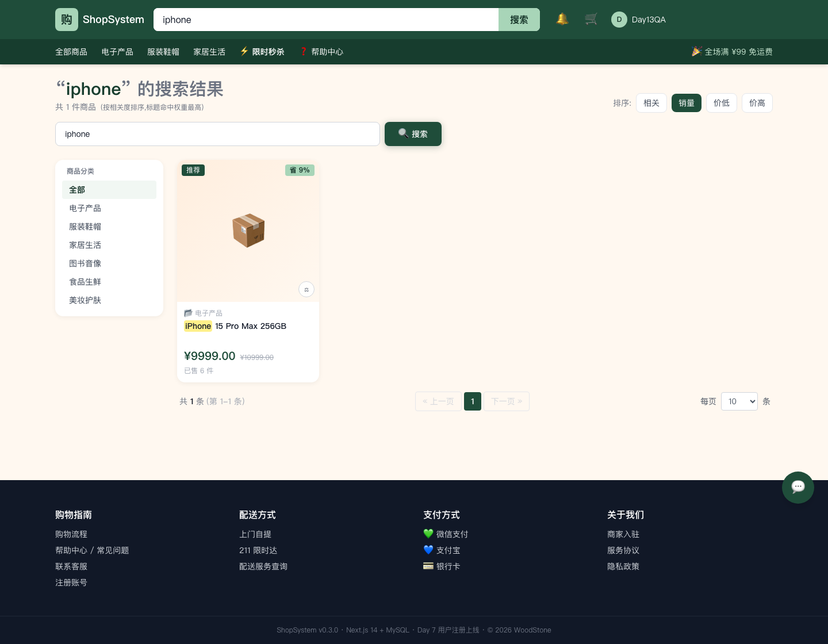Click the ShopSystem logo icon
Viewport: 828px width, 644px height.
coord(67,20)
